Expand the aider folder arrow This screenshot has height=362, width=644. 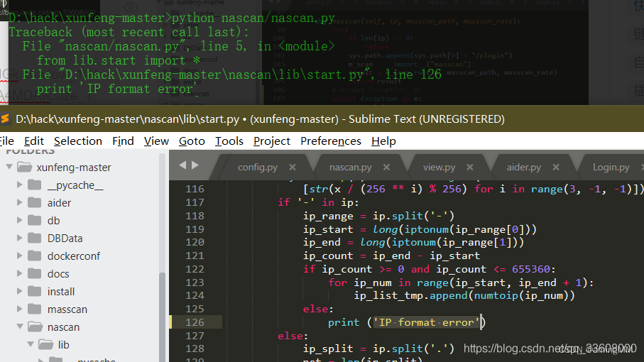(19, 202)
